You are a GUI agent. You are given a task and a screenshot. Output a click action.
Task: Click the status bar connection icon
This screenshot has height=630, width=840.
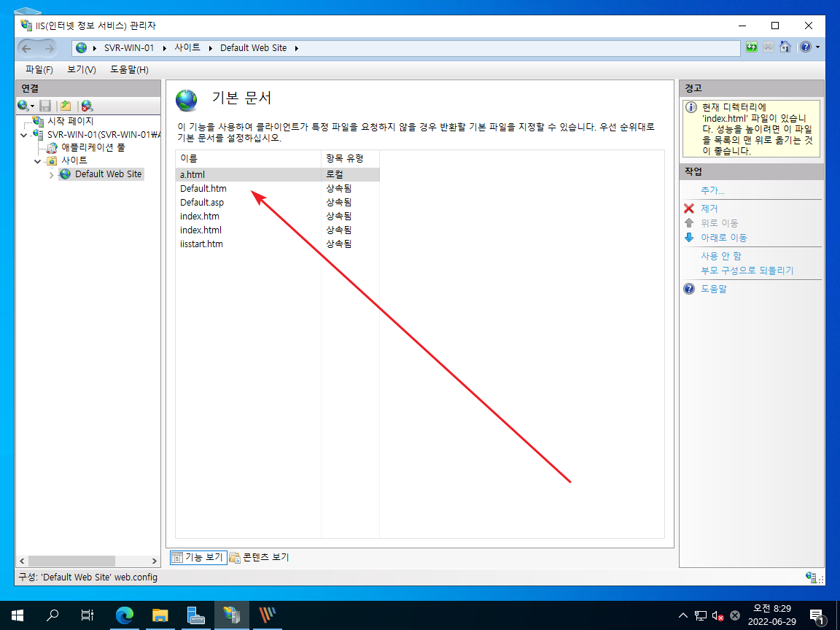tap(811, 577)
